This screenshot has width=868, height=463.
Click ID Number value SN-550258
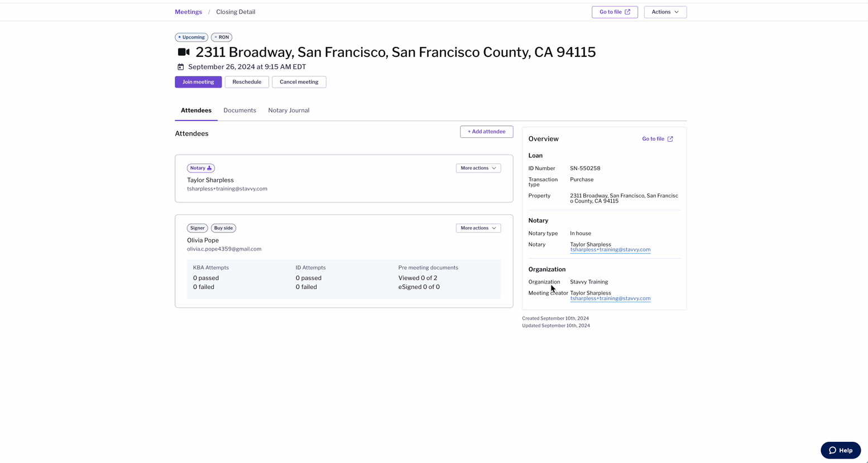point(585,168)
